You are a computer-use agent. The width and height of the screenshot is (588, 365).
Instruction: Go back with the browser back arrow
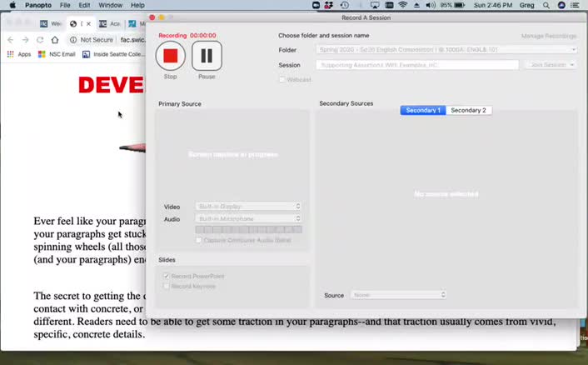pyautogui.click(x=10, y=39)
